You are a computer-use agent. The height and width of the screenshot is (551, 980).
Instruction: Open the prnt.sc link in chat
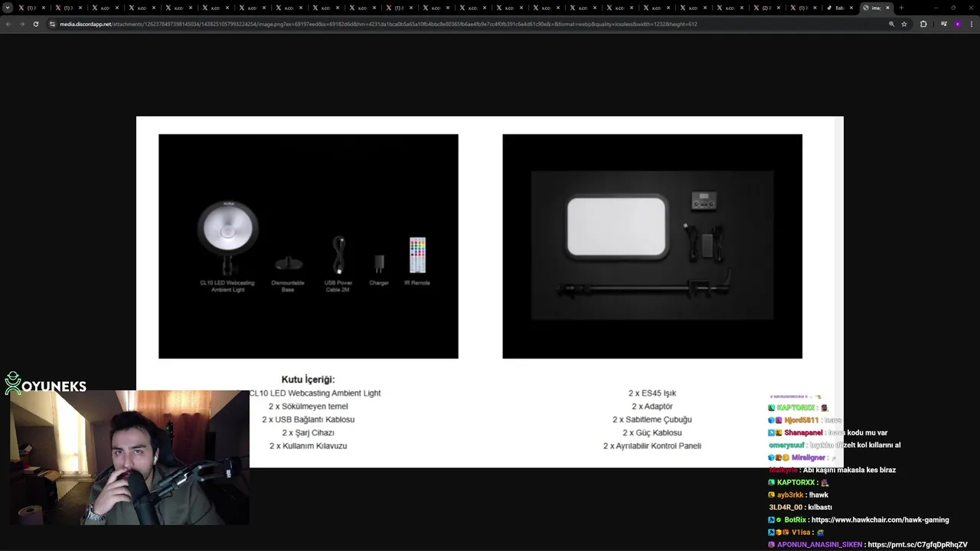coord(917,545)
